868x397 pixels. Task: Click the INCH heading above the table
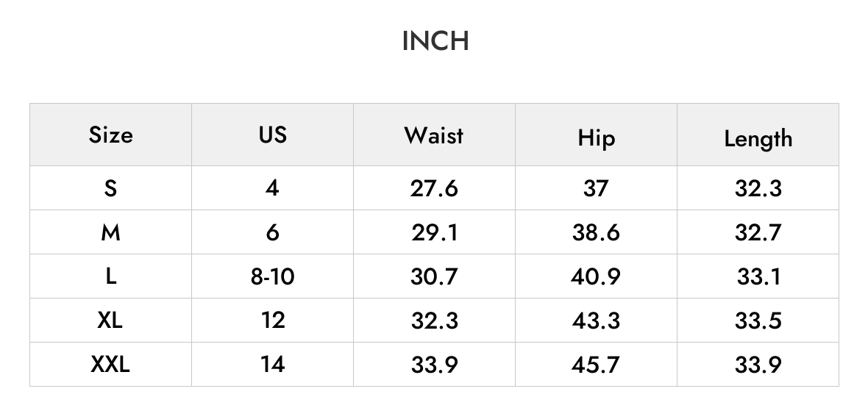coord(435,41)
